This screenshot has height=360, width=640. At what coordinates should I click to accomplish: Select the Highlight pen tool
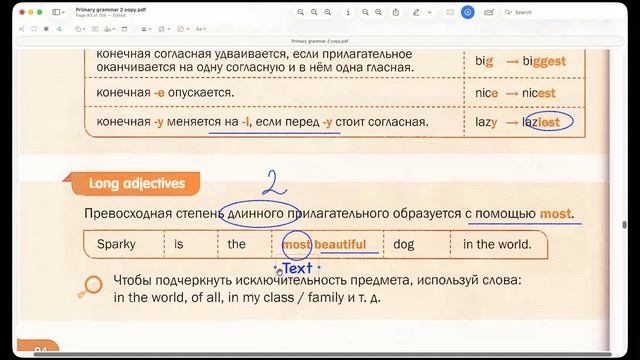point(416,12)
